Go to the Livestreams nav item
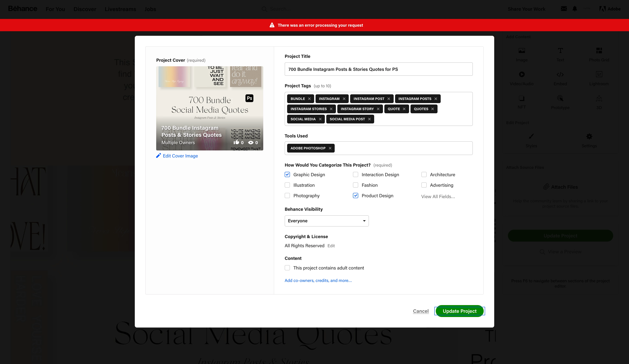Screen dimensions: 629x364 click(x=120, y=9)
